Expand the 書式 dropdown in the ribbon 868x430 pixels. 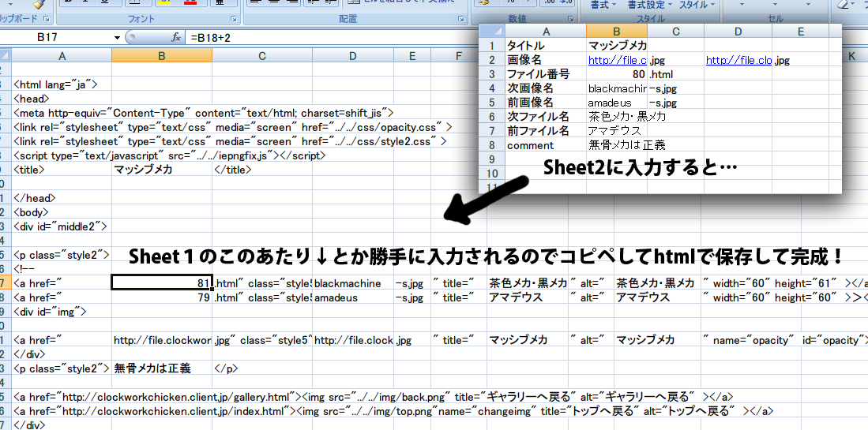(603, 5)
